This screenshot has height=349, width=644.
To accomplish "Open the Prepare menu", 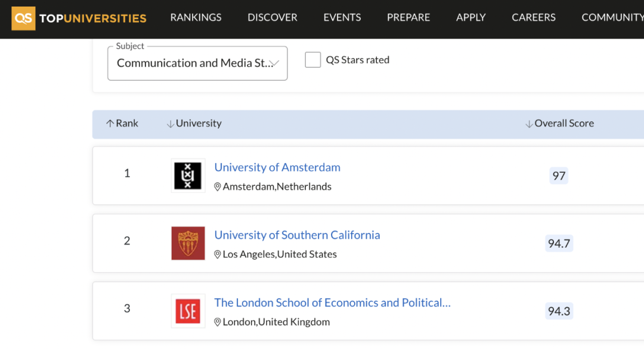I will [408, 17].
